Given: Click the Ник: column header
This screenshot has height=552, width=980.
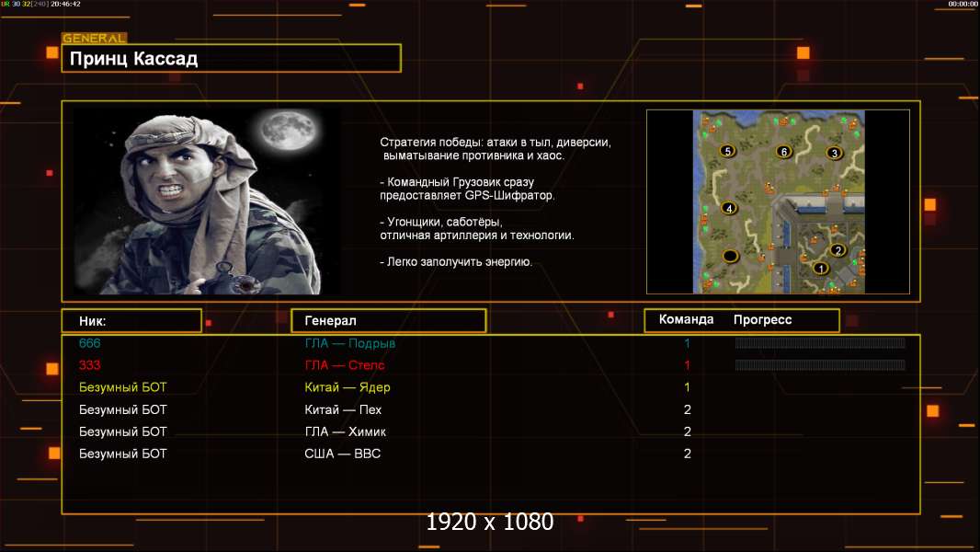Looking at the screenshot, I should pyautogui.click(x=131, y=320).
